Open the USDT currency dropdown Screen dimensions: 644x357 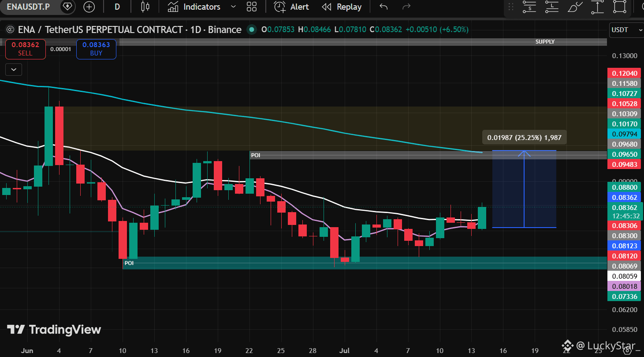(626, 30)
